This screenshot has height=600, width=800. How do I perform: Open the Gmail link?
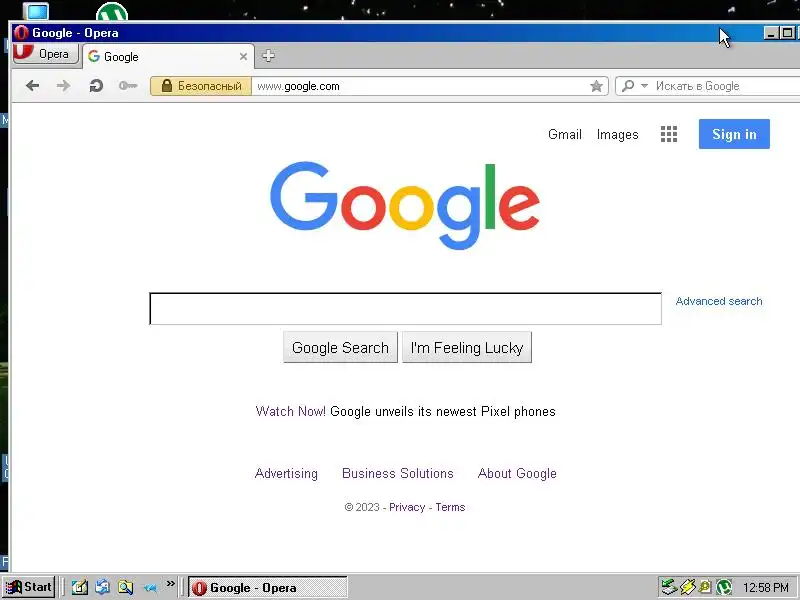565,134
